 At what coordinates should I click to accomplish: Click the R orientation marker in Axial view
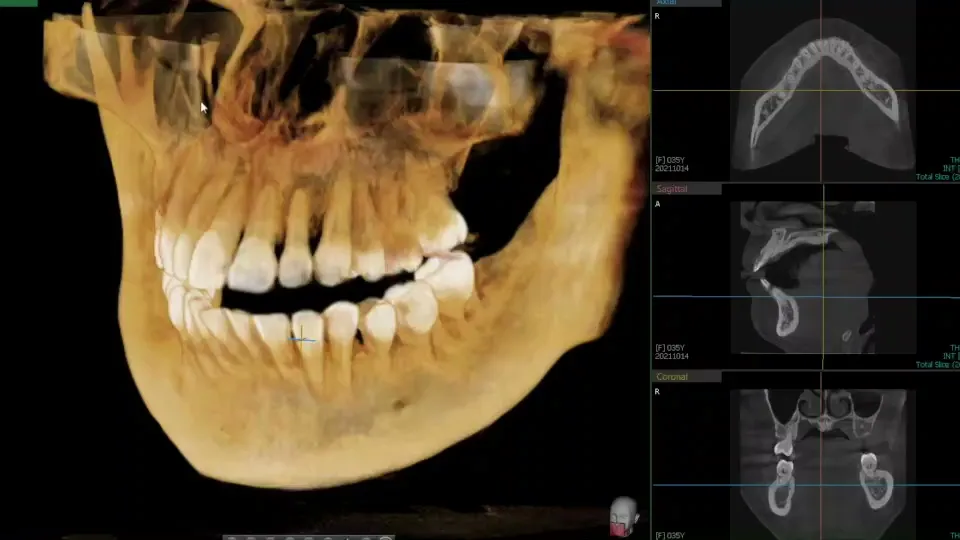pos(657,17)
